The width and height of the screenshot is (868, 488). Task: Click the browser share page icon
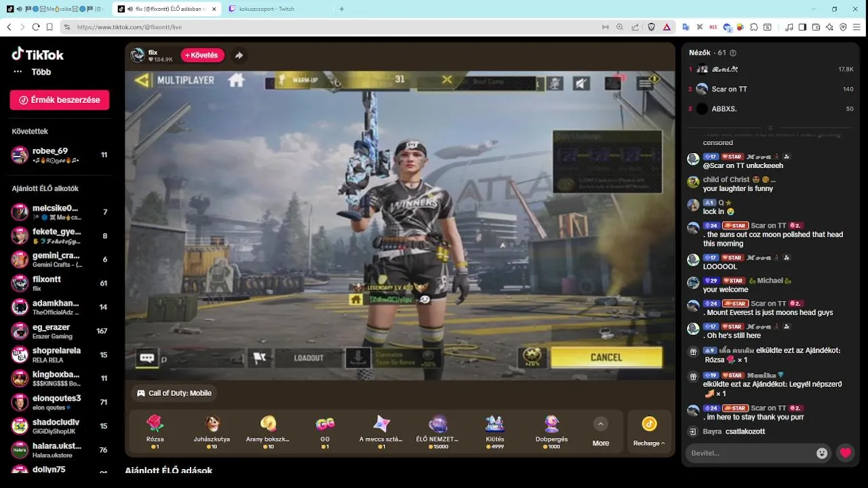pyautogui.click(x=635, y=27)
